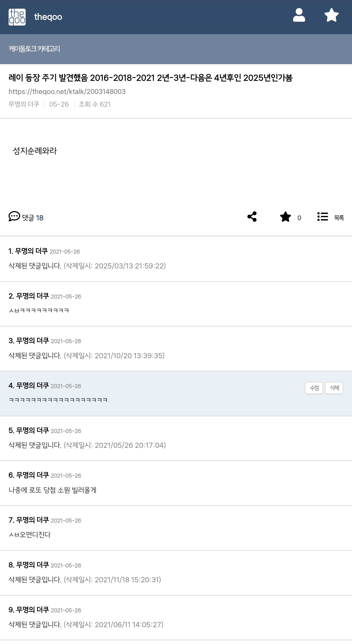Select the 댓글 18 comment count
352x644 pixels.
(x=33, y=218)
